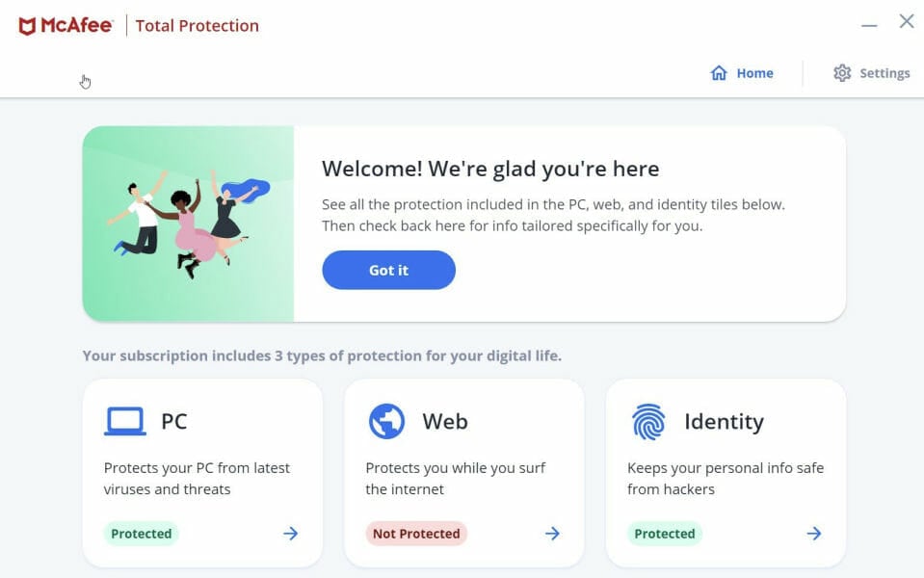924x578 pixels.
Task: Click the Web Not Protected badge
Action: 416,534
